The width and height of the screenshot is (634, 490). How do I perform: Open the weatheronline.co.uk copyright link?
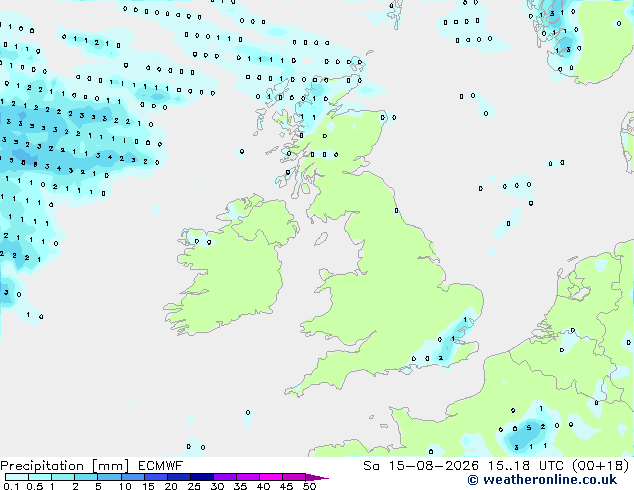(542, 480)
